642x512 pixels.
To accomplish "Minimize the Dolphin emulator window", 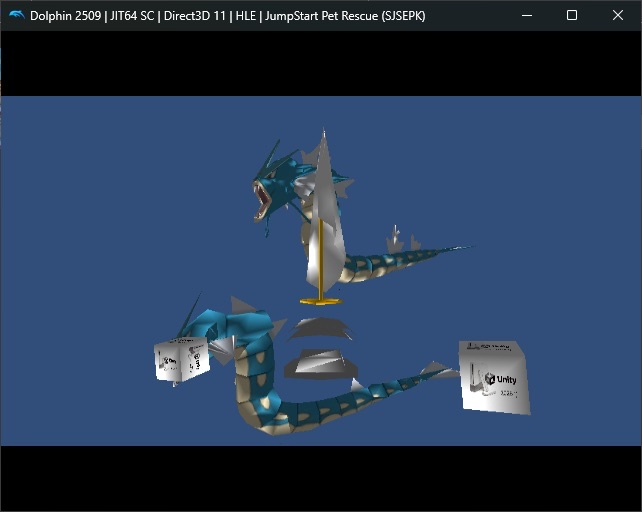I will point(526,15).
